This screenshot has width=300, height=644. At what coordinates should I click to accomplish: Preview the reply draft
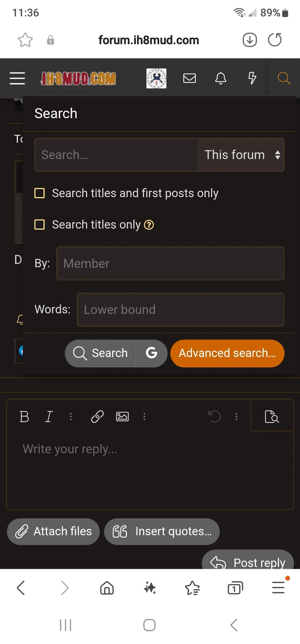point(272,417)
